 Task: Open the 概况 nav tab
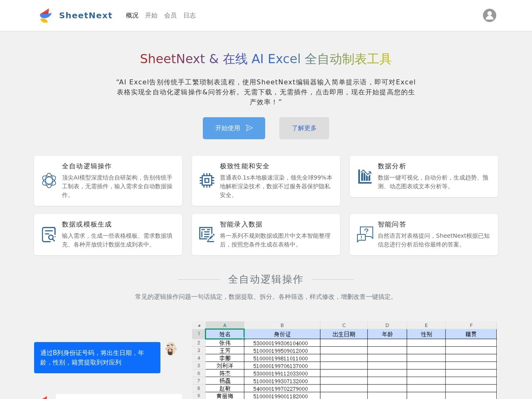132,15
